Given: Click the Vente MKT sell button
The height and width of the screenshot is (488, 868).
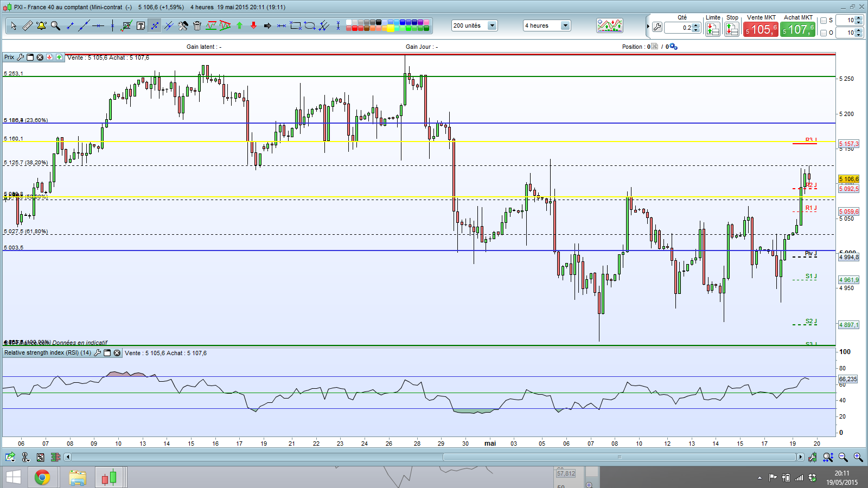Looking at the screenshot, I should pos(761,29).
